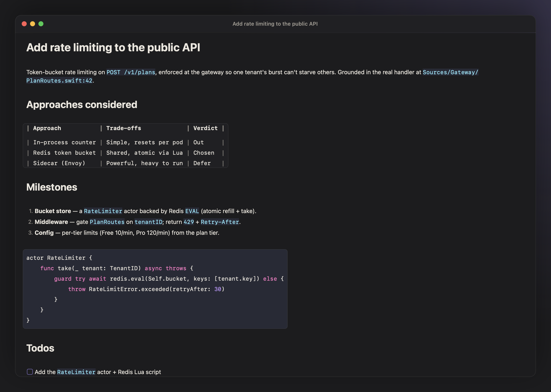This screenshot has width=551, height=392.
Task: Open the Sources/Gateway/ path reference
Action: (450, 72)
